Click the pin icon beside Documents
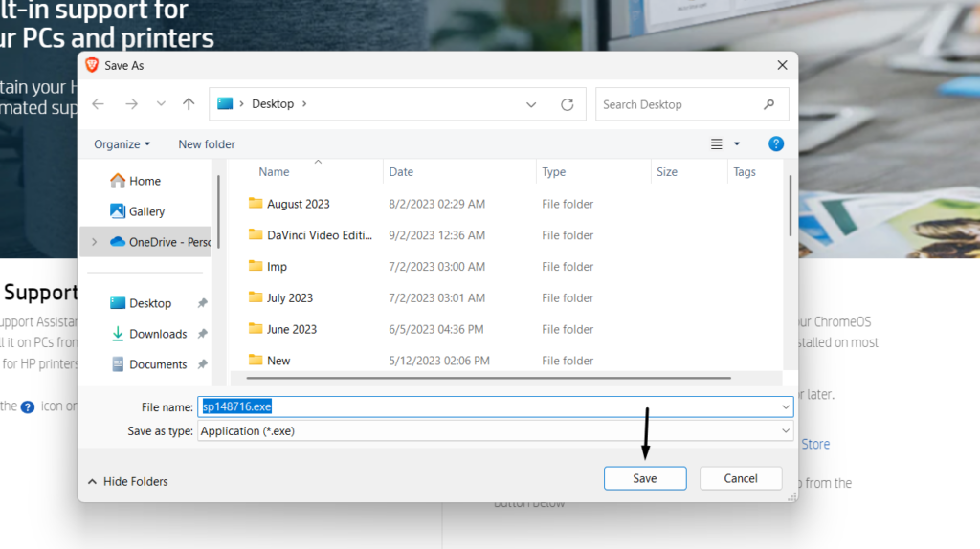 pos(203,364)
